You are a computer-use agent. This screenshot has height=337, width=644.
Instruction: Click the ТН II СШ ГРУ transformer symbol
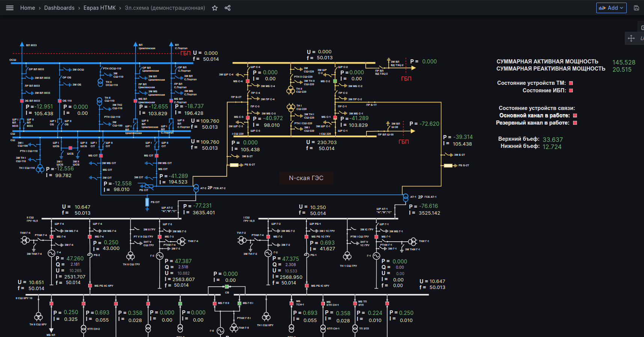pyautogui.click(x=131, y=256)
